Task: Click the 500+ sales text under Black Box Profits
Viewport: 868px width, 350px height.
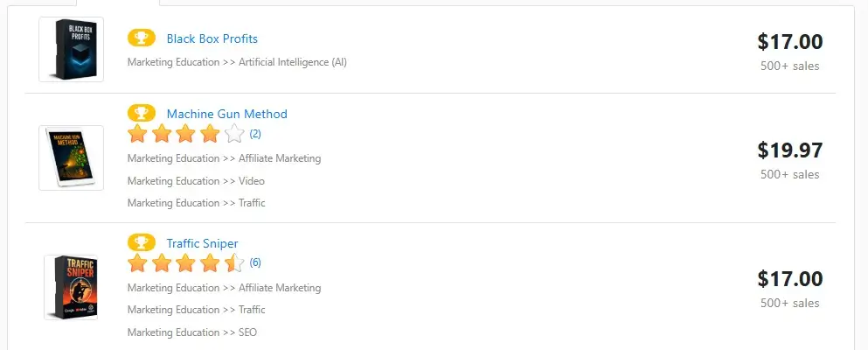Action: 789,66
